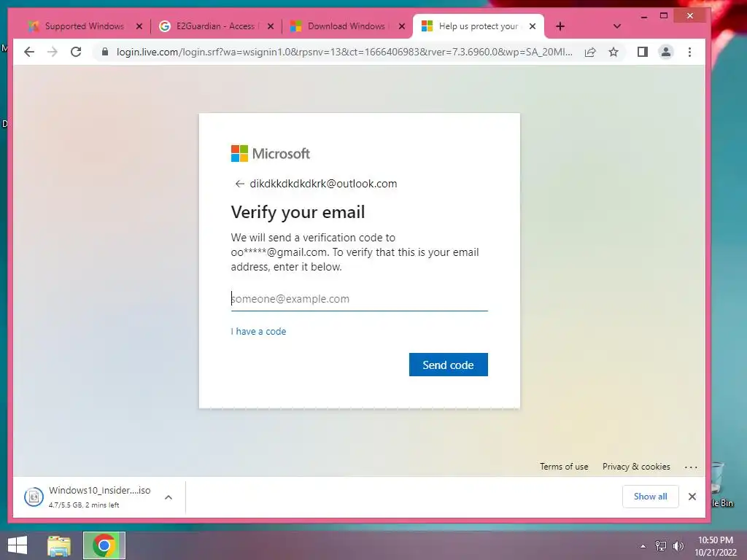Go back to the previous page in Chrome
Viewport: 747px width, 560px height.
pyautogui.click(x=29, y=52)
